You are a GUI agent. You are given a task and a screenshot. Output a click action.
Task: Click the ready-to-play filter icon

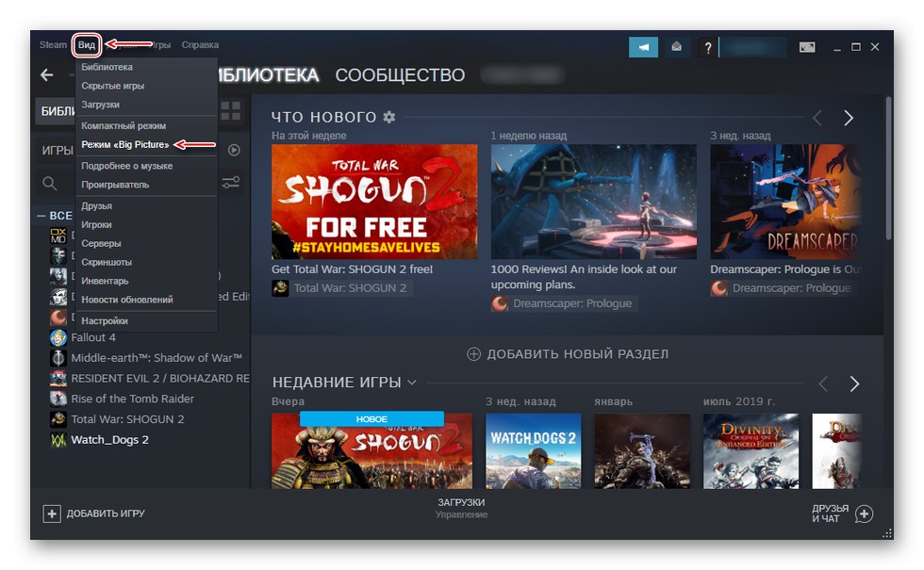(x=234, y=150)
